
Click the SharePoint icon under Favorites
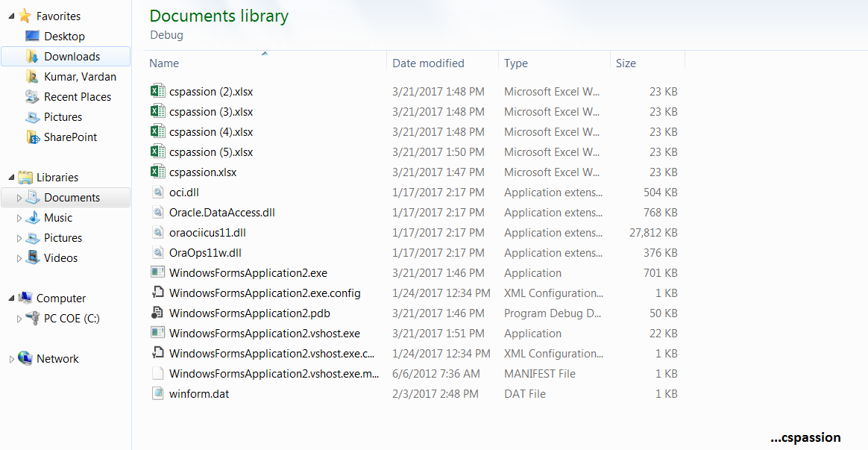point(33,137)
